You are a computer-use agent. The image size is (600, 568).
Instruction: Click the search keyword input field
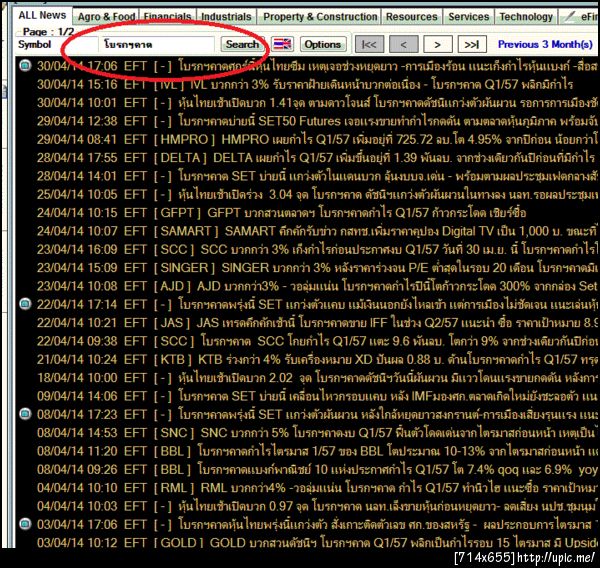pos(157,44)
